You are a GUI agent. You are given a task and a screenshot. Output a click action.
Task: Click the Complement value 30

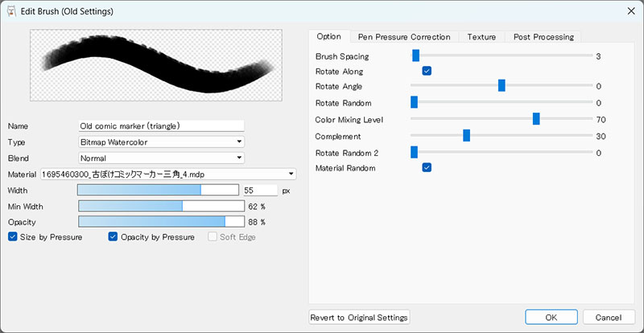tap(601, 136)
